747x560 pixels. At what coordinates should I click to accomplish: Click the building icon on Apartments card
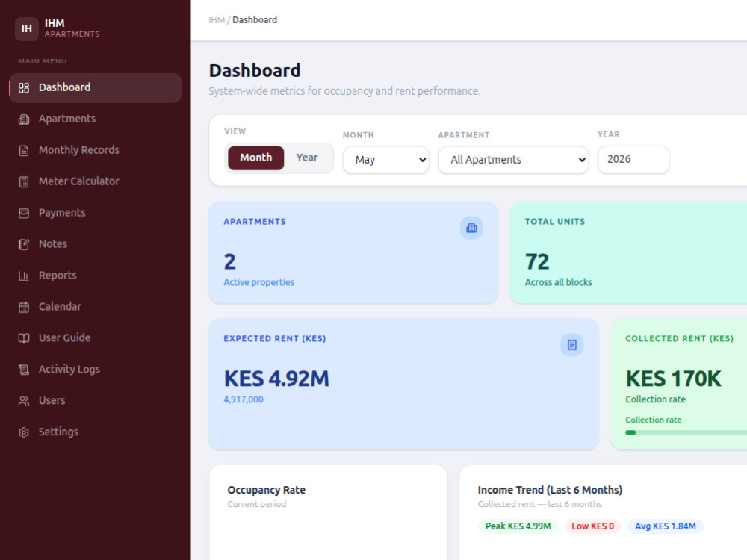(471, 228)
